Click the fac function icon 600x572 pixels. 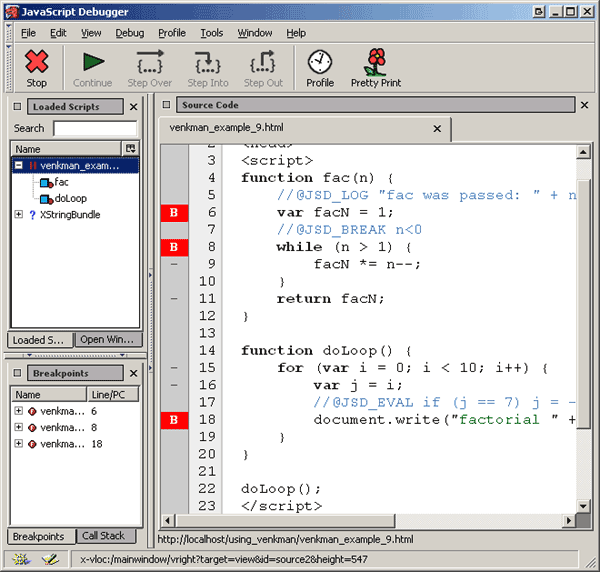point(46,183)
